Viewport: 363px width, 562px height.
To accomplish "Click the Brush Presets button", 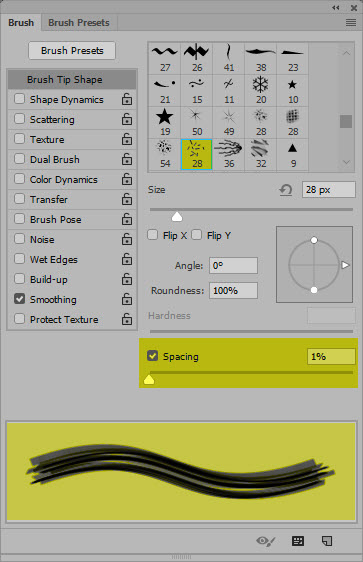I will (x=72, y=51).
